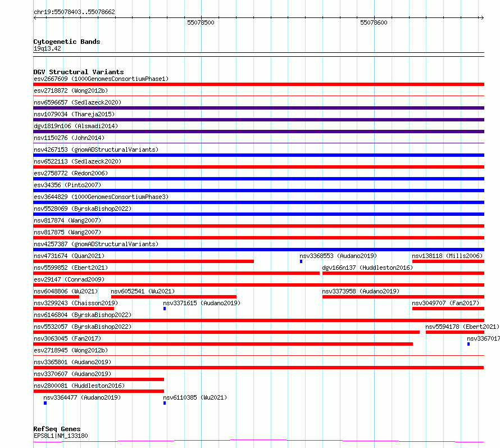
Task: Click the small blue nsv3368553 variant marker
Action: click(x=301, y=261)
